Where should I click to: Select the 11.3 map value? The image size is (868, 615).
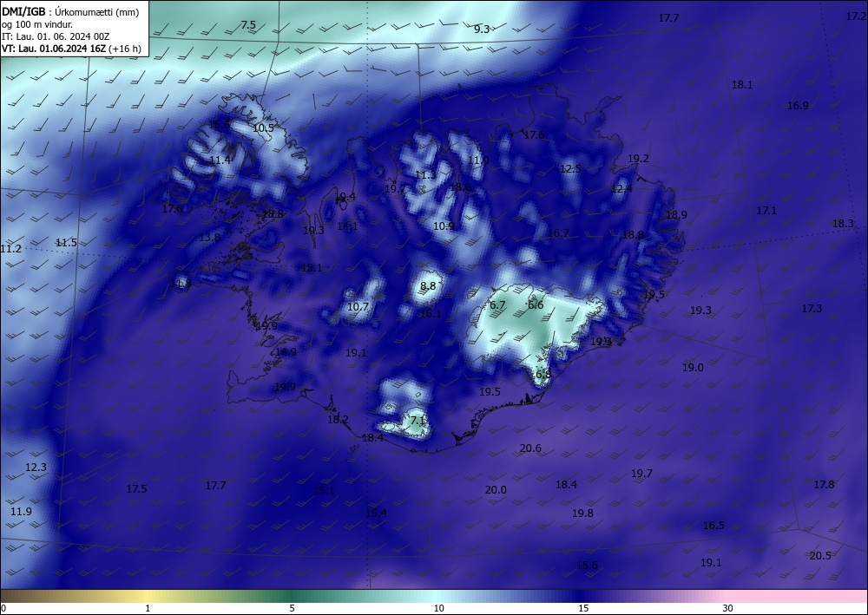click(x=425, y=175)
